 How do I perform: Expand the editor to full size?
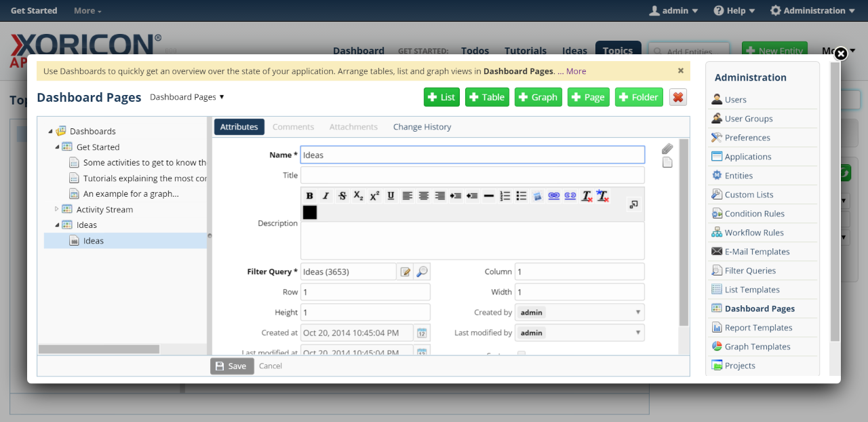(633, 204)
